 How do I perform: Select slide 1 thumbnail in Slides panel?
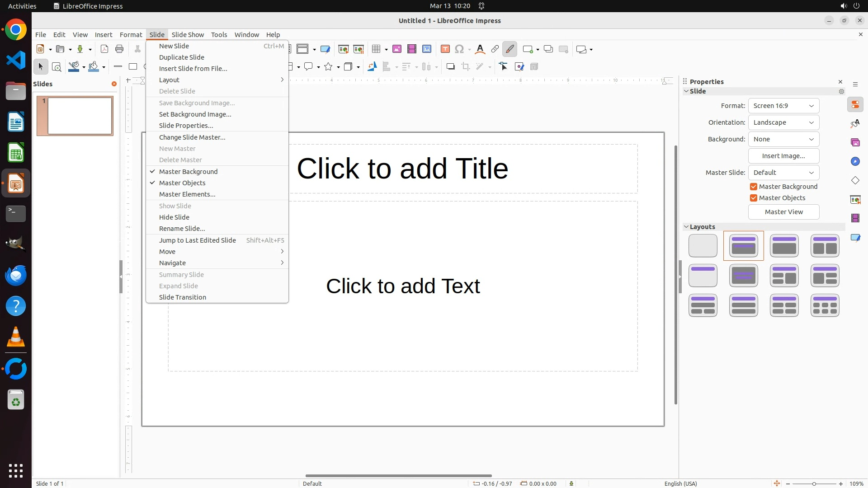pyautogui.click(x=80, y=116)
